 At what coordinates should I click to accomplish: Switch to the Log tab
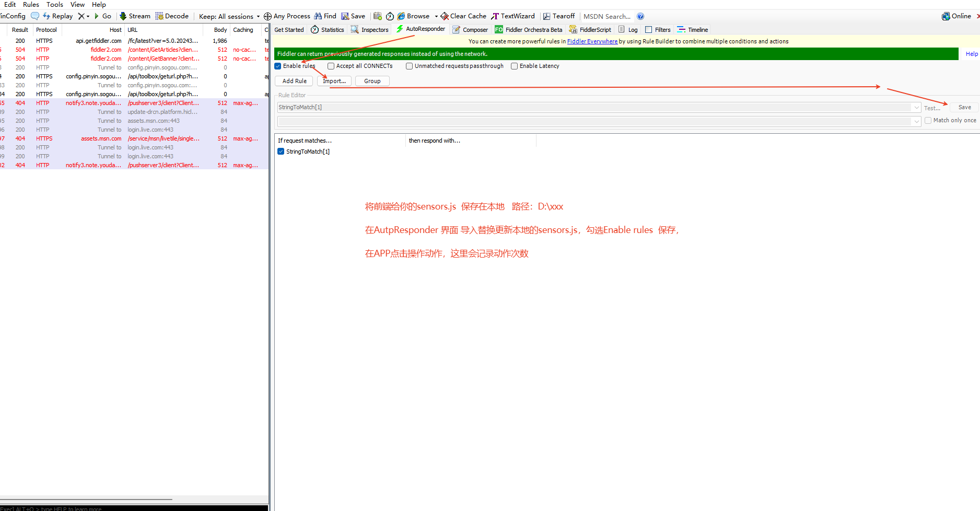pos(628,30)
